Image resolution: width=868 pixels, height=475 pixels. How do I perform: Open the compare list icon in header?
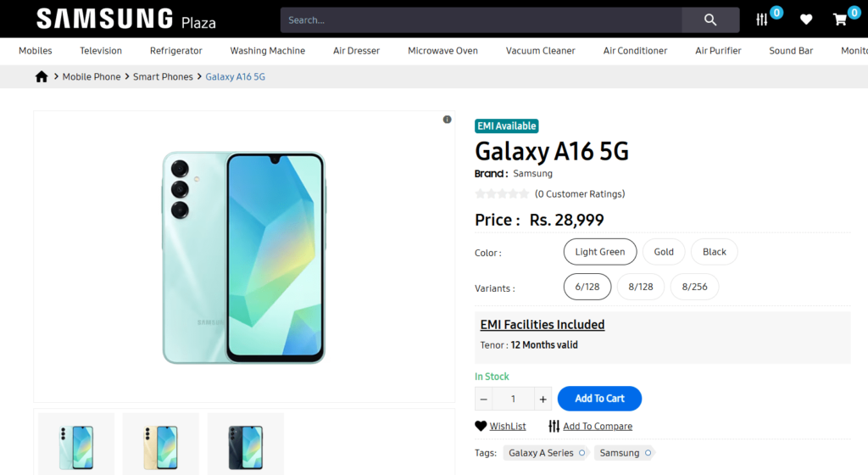[762, 20]
